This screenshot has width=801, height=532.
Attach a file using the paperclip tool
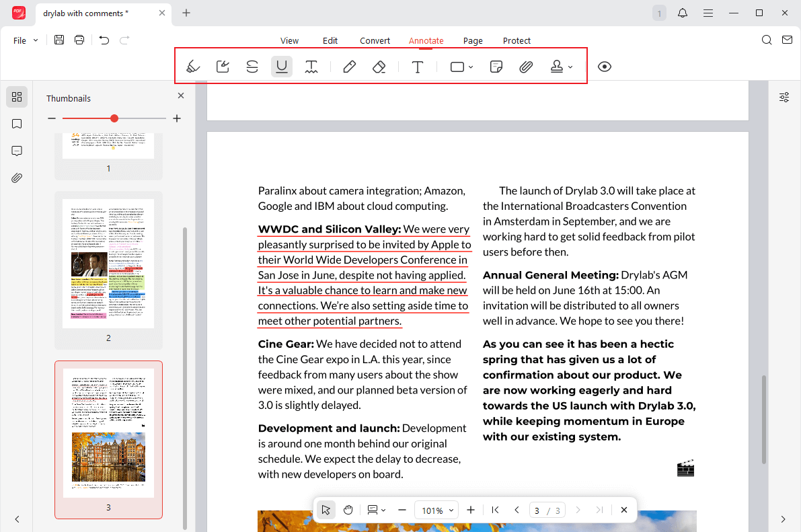tap(526, 66)
